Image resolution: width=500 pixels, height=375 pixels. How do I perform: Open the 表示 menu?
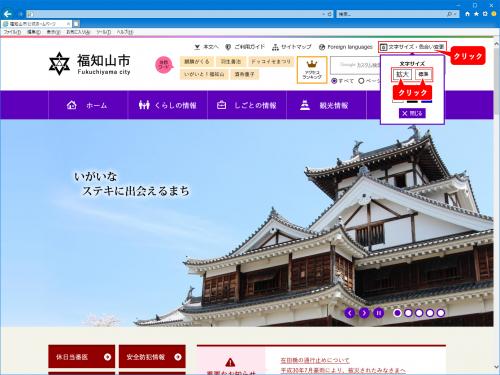[x=53, y=32]
